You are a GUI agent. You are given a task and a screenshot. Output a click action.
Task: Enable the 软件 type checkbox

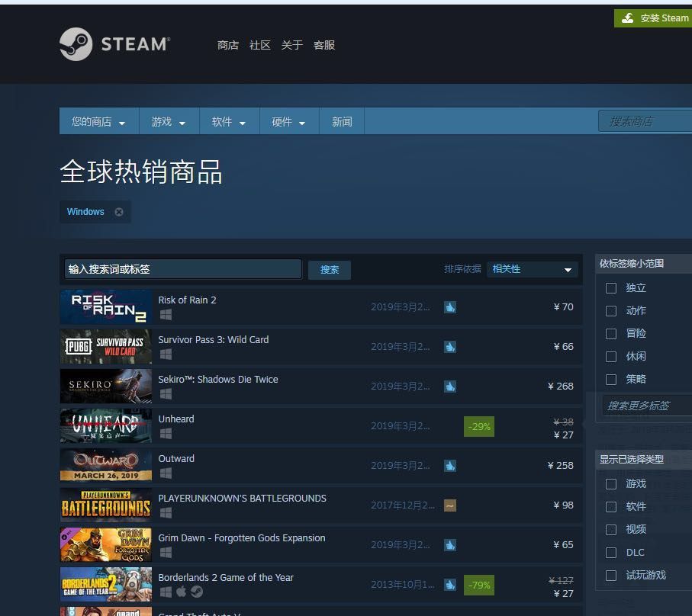pos(611,507)
